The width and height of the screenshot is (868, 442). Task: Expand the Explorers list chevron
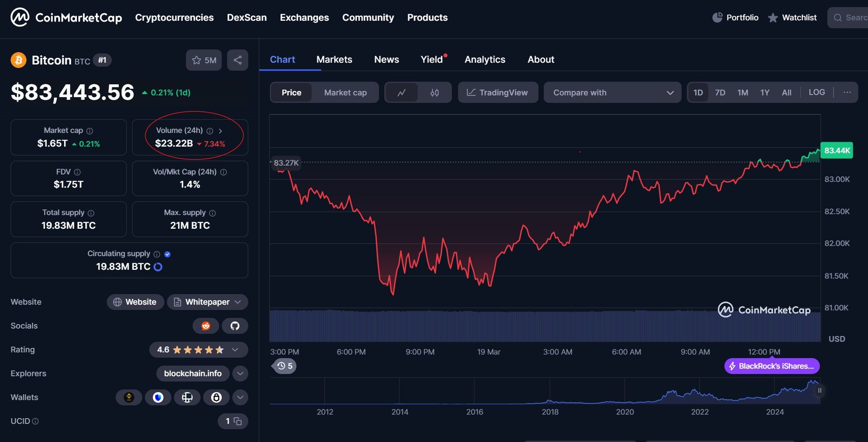(x=240, y=374)
